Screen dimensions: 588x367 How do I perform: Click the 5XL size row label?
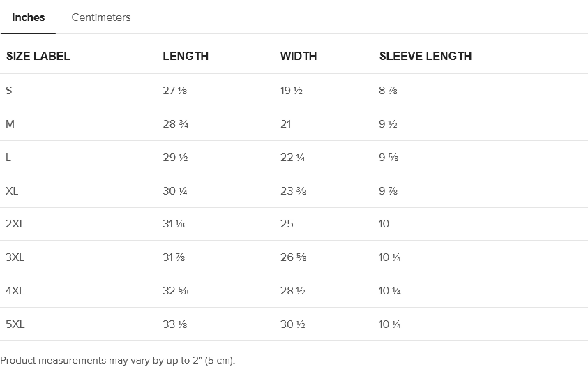[x=15, y=324]
